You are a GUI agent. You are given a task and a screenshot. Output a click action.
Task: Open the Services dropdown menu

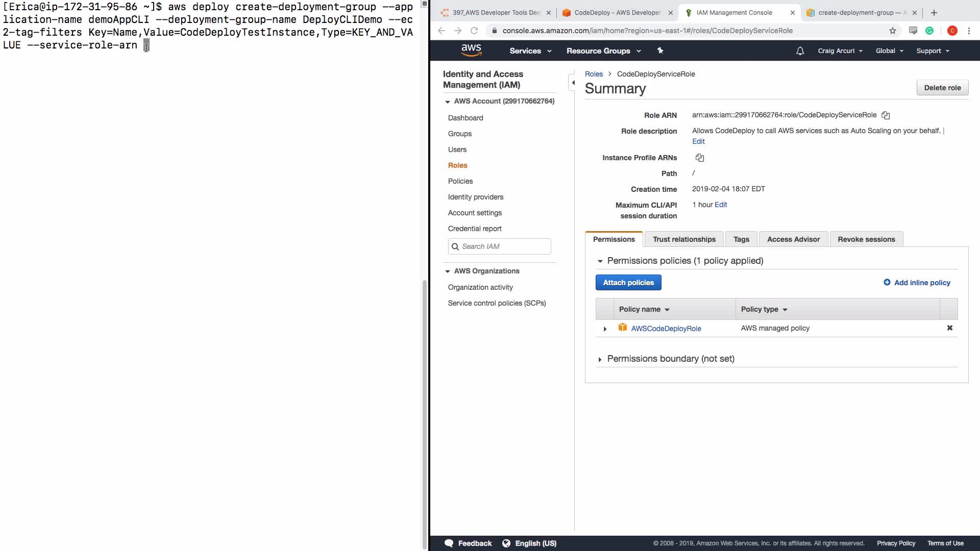tap(530, 51)
